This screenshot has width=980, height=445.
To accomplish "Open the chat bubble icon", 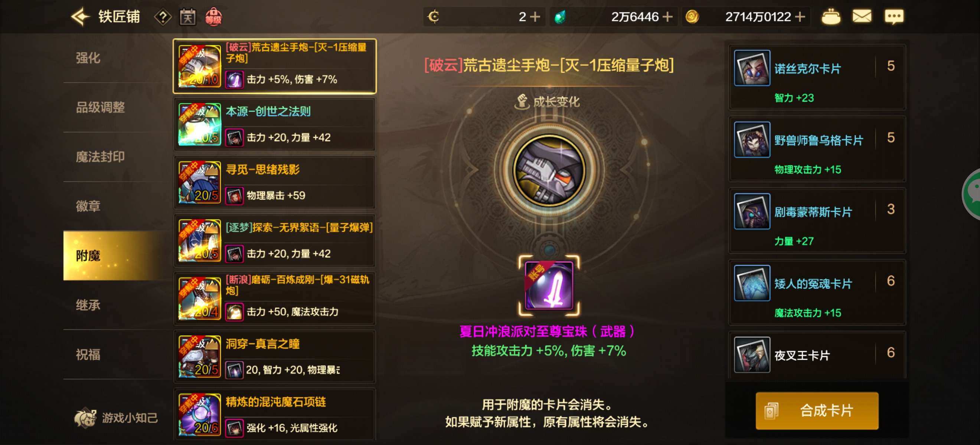I will [x=894, y=17].
